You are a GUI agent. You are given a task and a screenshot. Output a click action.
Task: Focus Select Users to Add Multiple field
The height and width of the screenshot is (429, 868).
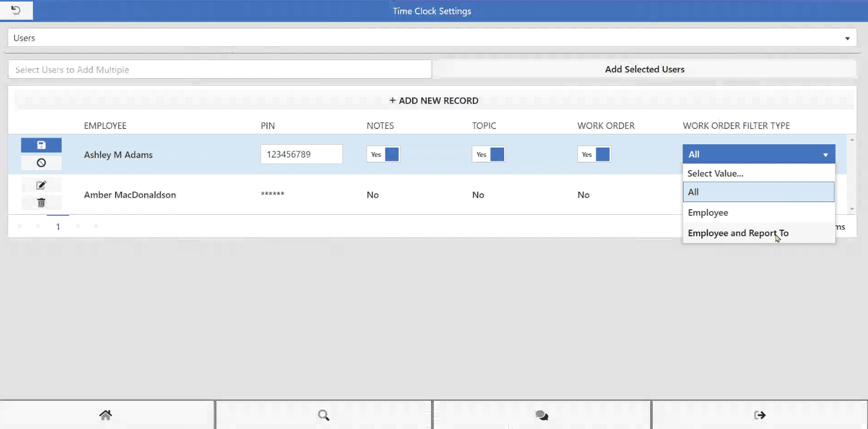click(220, 69)
